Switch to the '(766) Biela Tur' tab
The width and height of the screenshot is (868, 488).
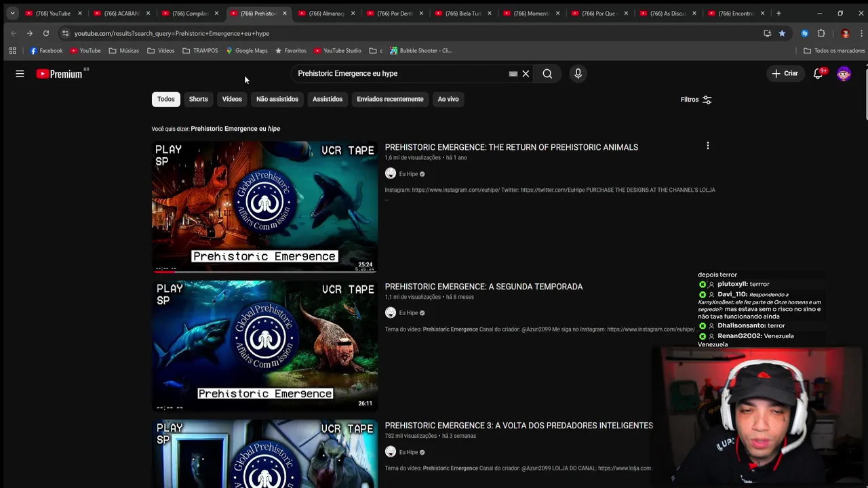tap(462, 14)
